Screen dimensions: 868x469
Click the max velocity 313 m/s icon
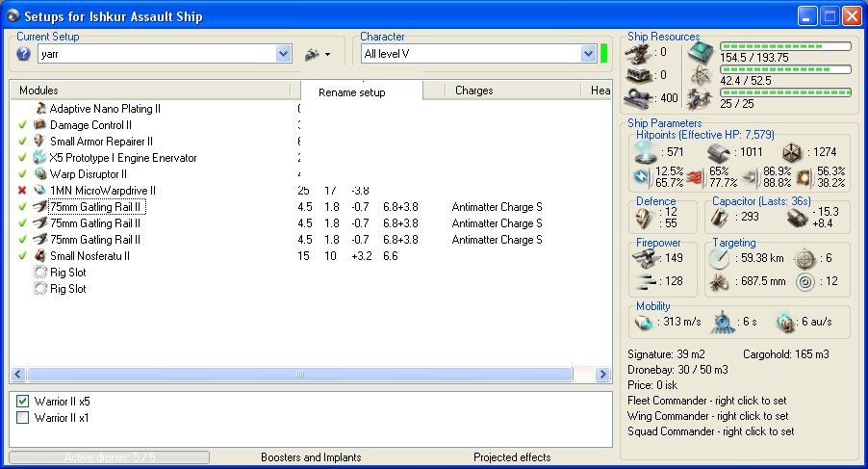click(x=644, y=323)
